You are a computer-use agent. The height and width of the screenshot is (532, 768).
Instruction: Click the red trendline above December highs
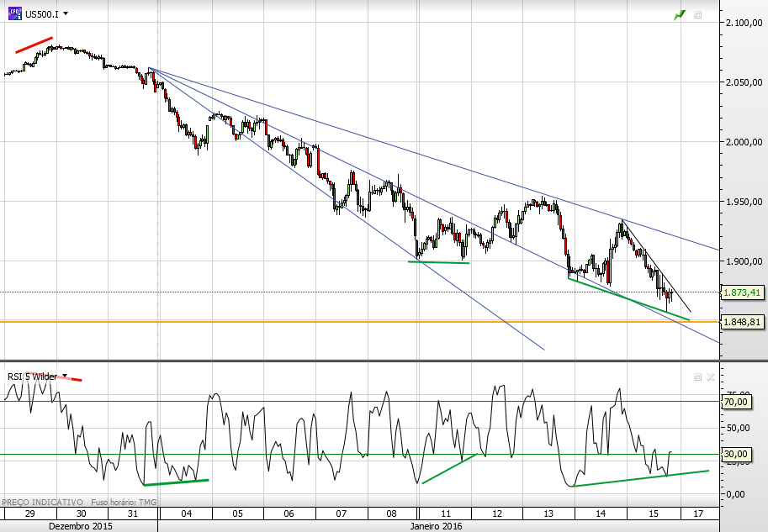click(34, 45)
